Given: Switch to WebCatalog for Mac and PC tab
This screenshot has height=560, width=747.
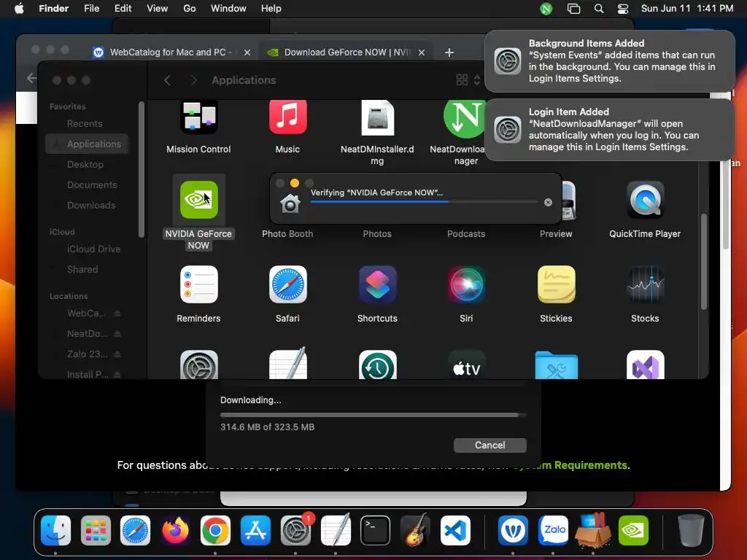Looking at the screenshot, I should pyautogui.click(x=172, y=52).
